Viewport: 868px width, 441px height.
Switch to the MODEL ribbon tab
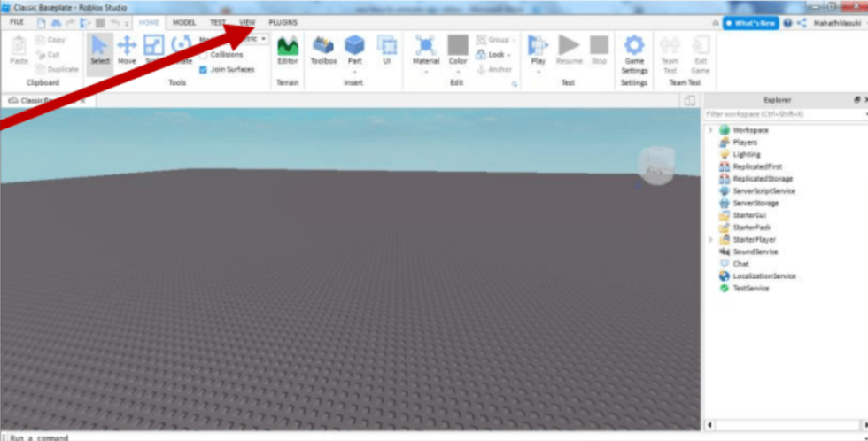[x=184, y=23]
